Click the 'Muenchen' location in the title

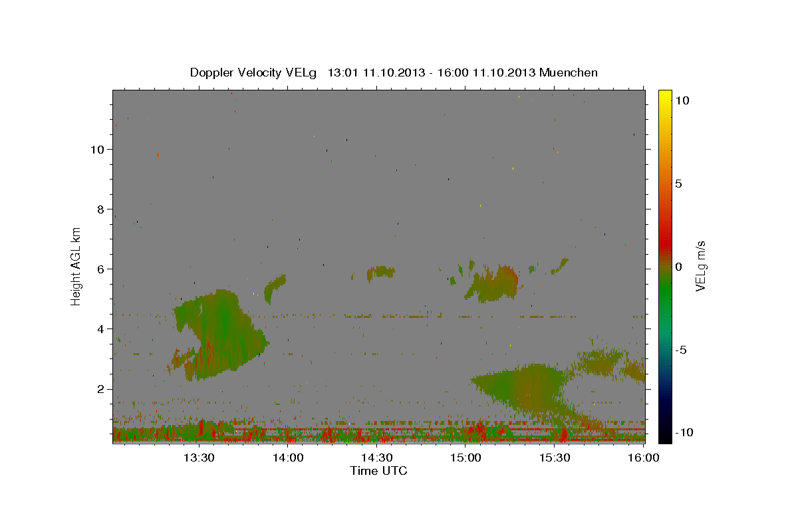(x=569, y=72)
